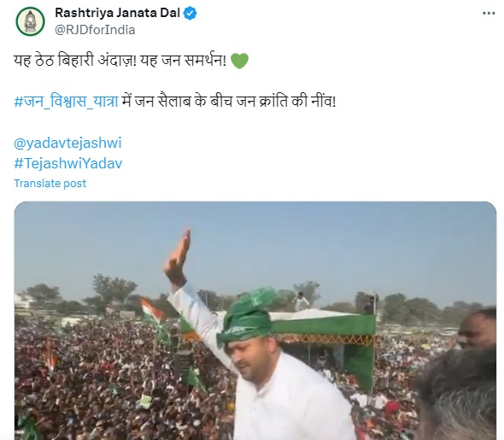Screen dimensions: 504x440
Task: Click the text 'में जन सैलाब के बीच जन क्रांति की नींव!'
Action: point(229,102)
